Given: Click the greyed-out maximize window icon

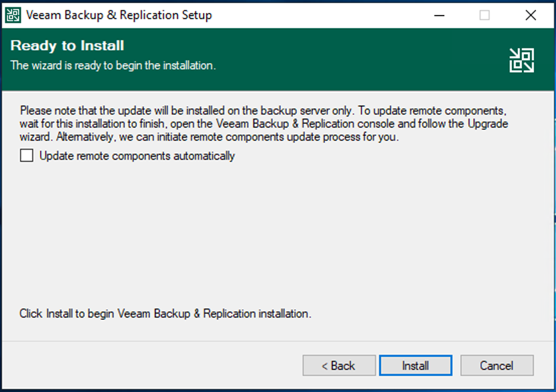Looking at the screenshot, I should tap(484, 15).
